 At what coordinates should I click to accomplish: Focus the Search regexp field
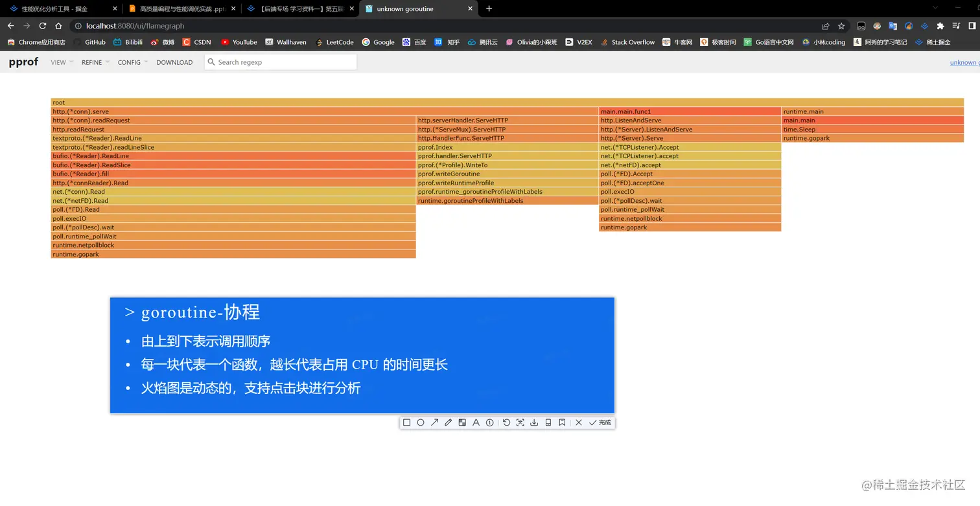click(x=281, y=62)
